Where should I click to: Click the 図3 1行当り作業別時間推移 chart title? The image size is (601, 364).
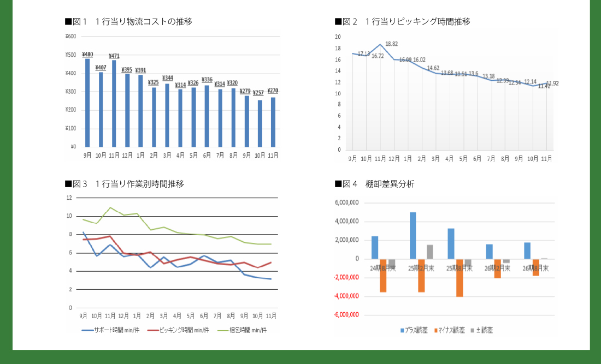[x=125, y=184]
